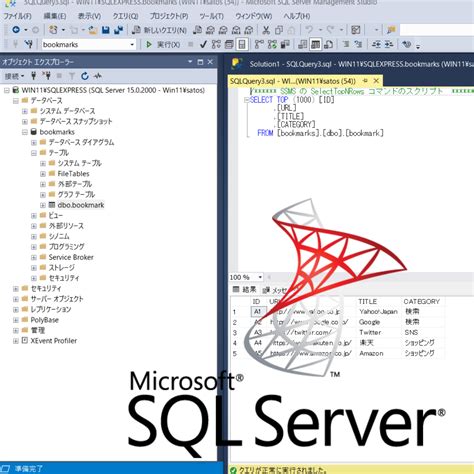Click the 接続 dropdown in Object Explorer
The image size is (474, 474).
[14, 76]
